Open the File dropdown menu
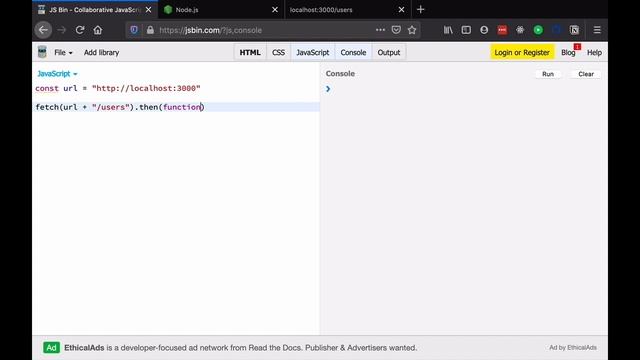 63,53
